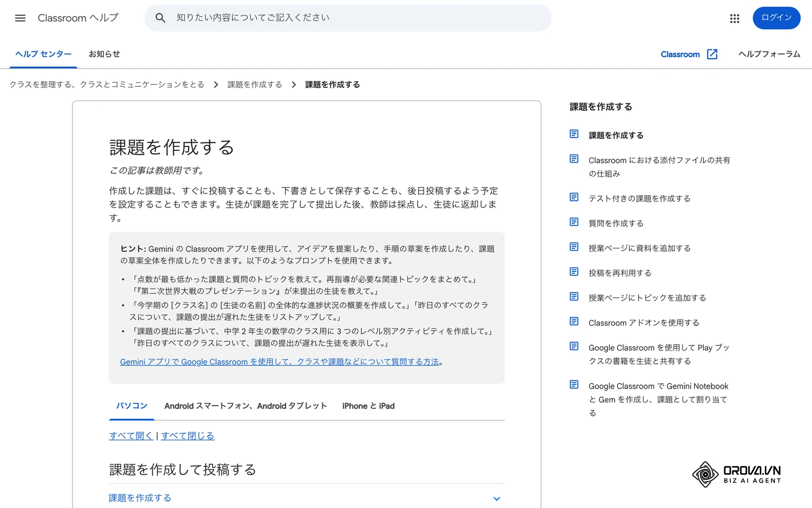Click article icon beside 質問を作成する
812x508 pixels.
click(574, 222)
